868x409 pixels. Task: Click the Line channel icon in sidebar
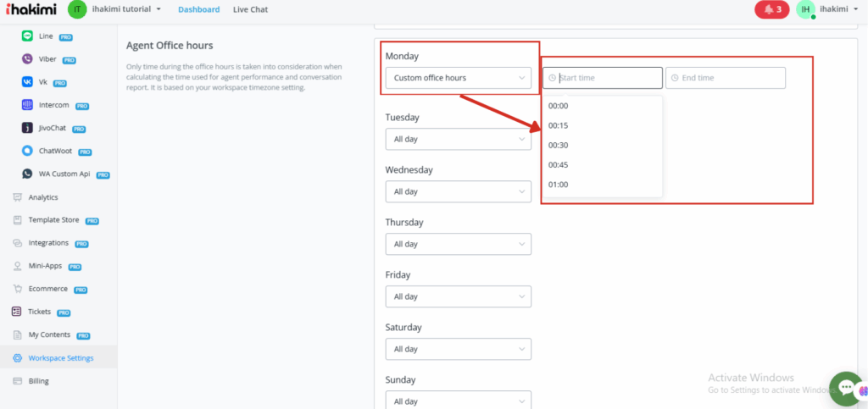pos(28,36)
